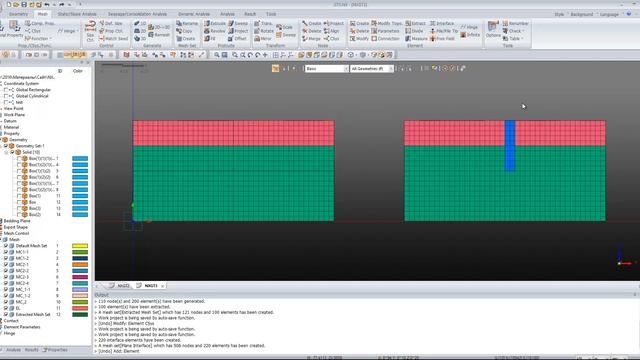Screen dimensions: 640x360
Task: Select the Mirror transform tool
Action: [263, 38]
